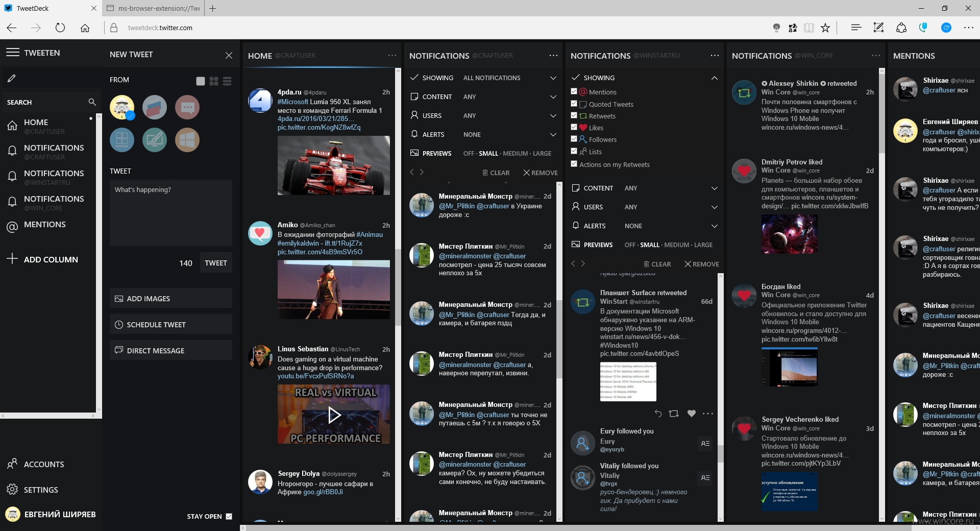Screen dimensions: 980x531
Task: Go to Notifications @winstartru in sidebar
Action: [x=48, y=177]
